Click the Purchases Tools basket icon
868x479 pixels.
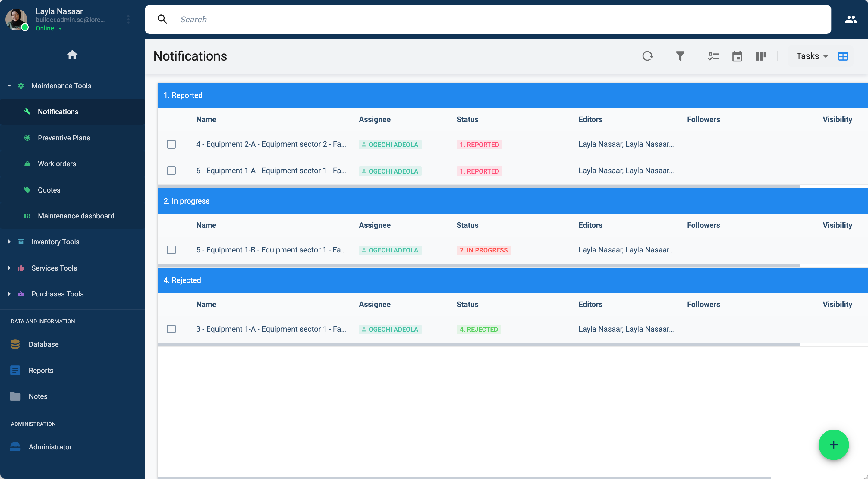pyautogui.click(x=21, y=294)
